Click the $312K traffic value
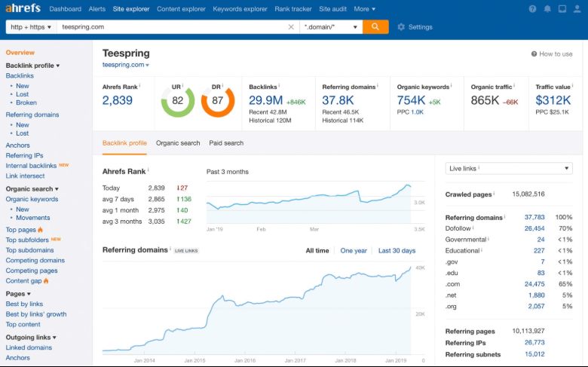This screenshot has width=588, height=367. click(x=553, y=100)
